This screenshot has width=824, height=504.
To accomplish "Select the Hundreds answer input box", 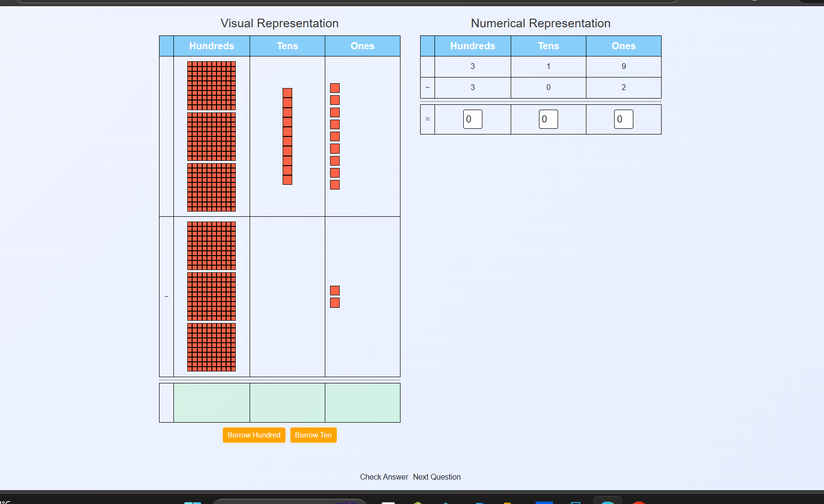I will 472,119.
